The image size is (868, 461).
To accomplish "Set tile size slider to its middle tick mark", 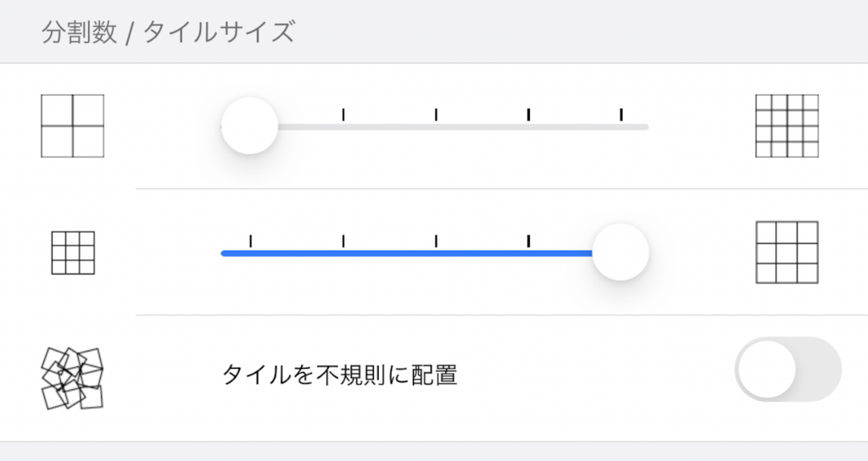I will click(x=437, y=242).
